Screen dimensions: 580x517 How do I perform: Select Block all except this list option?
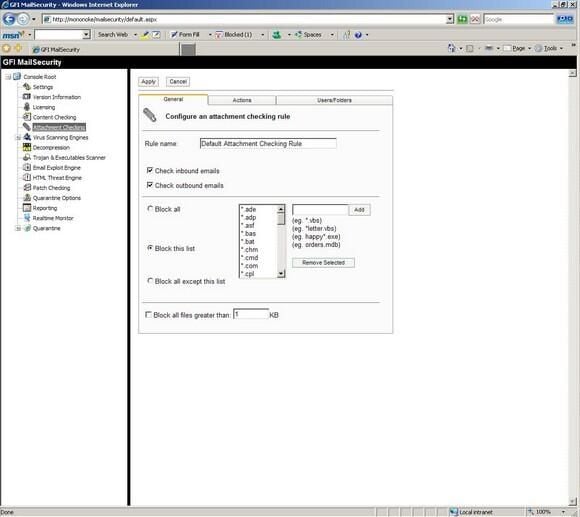(150, 281)
